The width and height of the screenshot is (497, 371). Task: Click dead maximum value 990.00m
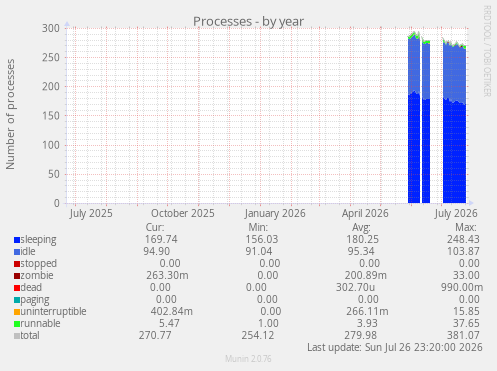click(462, 287)
